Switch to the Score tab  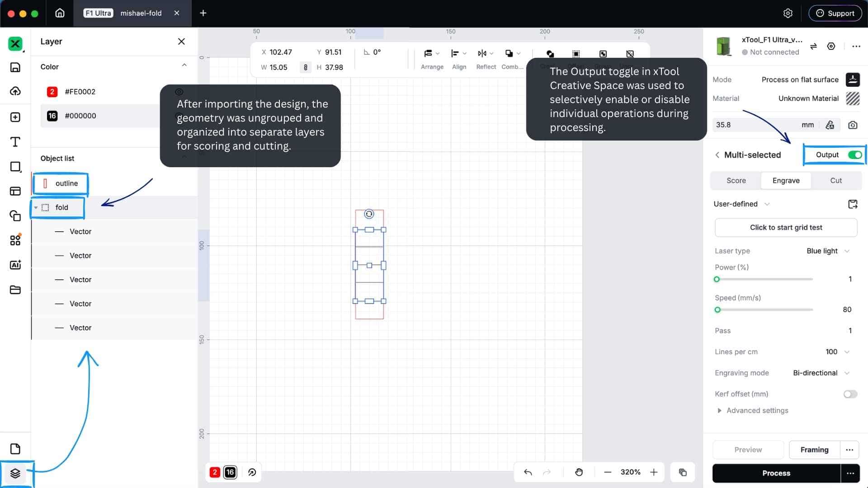pos(736,180)
